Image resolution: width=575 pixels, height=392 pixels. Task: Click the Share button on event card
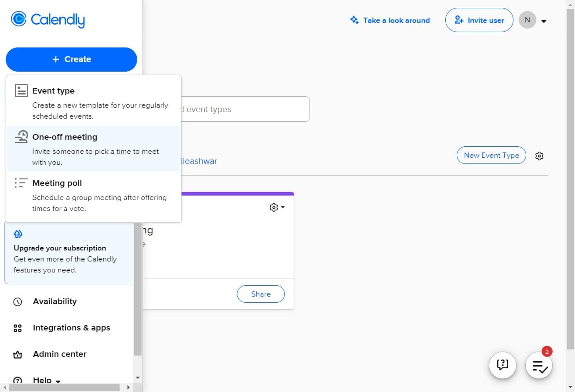261,294
